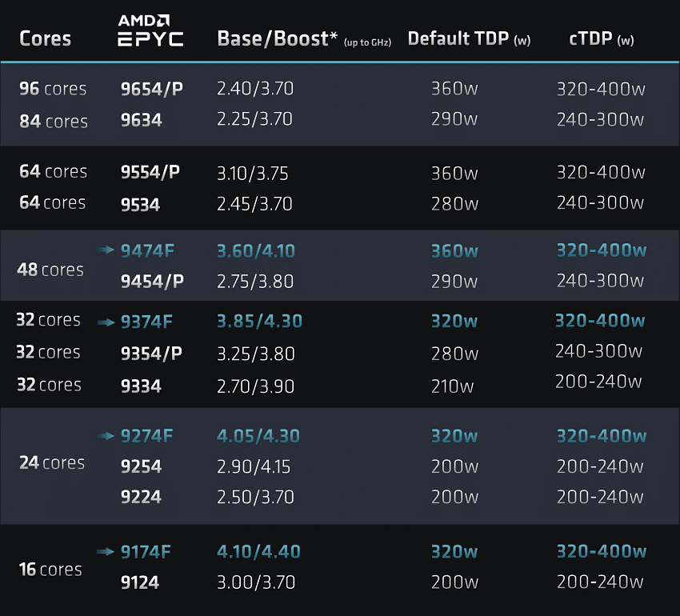Click the "4.05/4.30" clock value
This screenshot has width=680, height=616.
coord(258,436)
